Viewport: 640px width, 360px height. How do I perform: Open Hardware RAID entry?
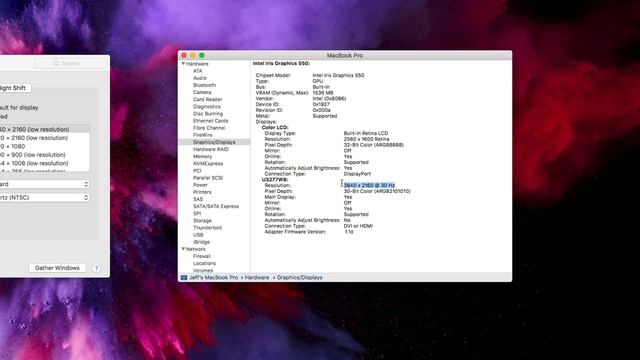[211, 149]
